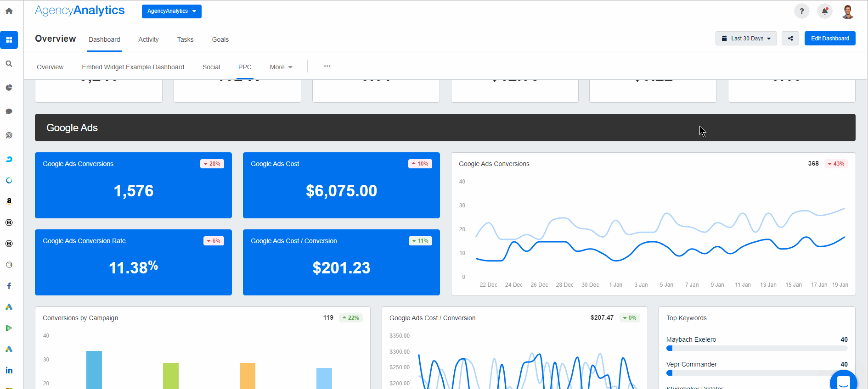Viewport: 868px width, 389px height.
Task: Click the orange bar in Conversions by Campaign
Action: pyautogui.click(x=248, y=376)
